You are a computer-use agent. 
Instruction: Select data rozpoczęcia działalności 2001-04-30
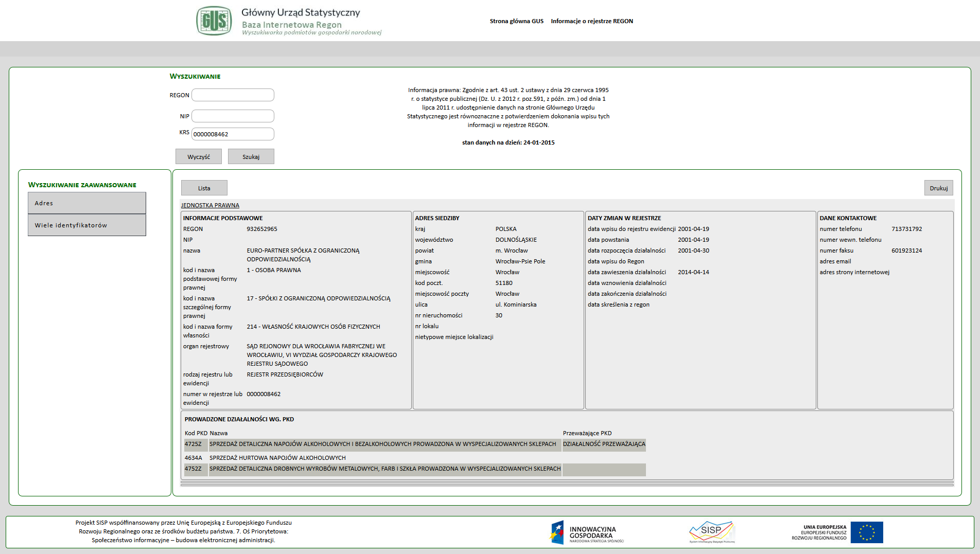point(693,251)
